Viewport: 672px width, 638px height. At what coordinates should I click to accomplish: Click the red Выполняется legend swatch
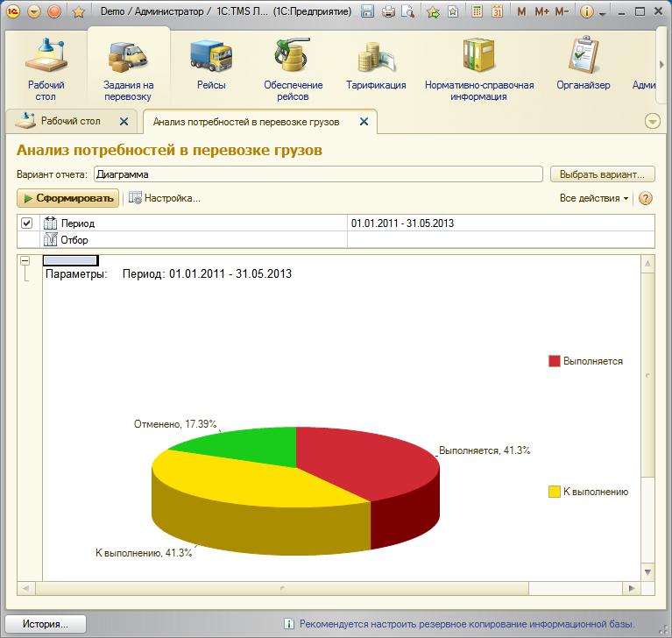(554, 361)
